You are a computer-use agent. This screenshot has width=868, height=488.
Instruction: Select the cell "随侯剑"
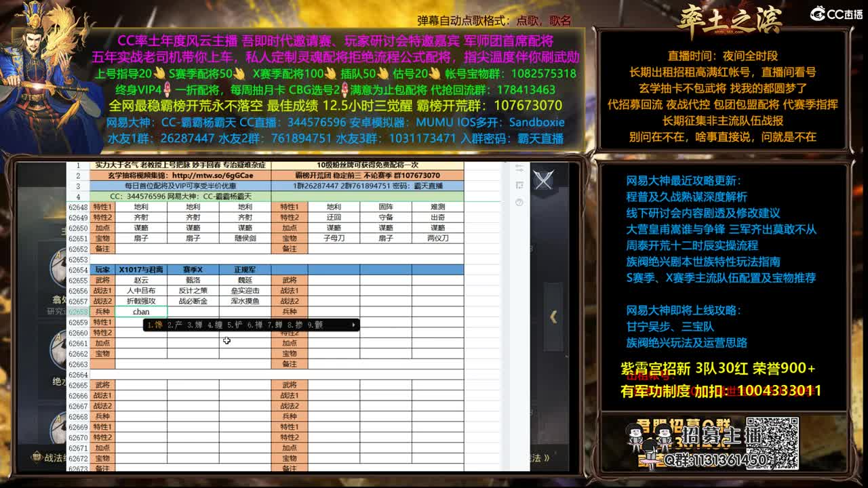pyautogui.click(x=245, y=239)
